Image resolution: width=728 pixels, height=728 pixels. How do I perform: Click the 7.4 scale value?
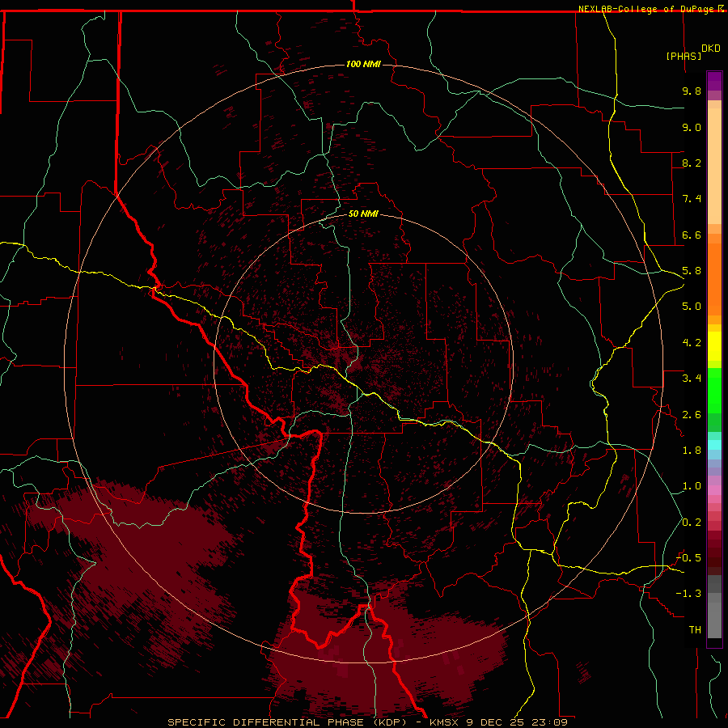[x=692, y=199]
